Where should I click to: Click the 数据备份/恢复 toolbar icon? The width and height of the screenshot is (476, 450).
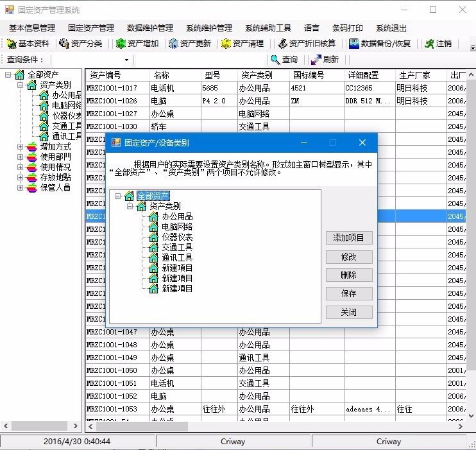tap(383, 44)
